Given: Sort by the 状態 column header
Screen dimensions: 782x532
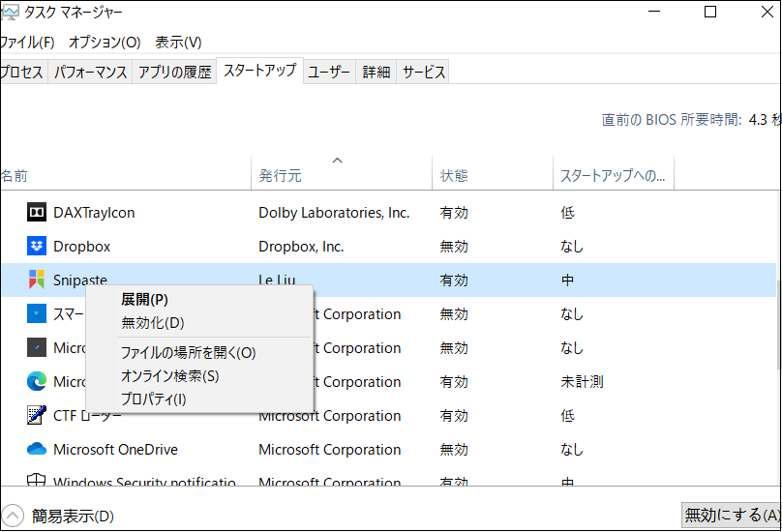Looking at the screenshot, I should click(x=454, y=176).
